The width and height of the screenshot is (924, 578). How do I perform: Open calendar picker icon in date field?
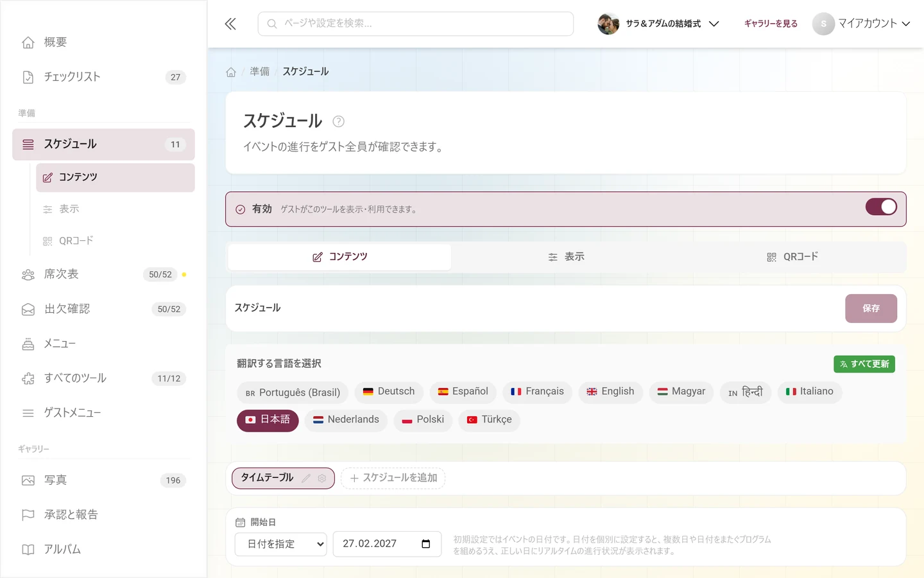(425, 544)
